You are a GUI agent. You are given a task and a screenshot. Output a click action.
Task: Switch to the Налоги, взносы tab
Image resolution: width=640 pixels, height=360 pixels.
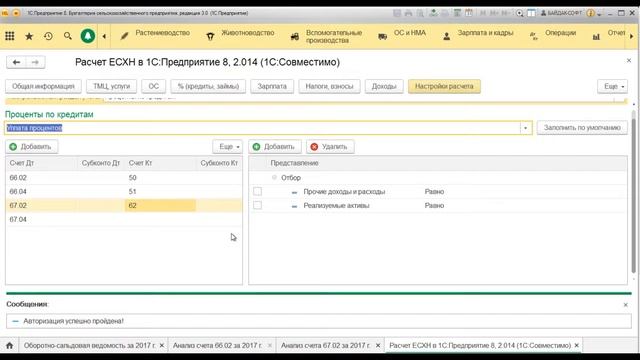[x=329, y=87]
